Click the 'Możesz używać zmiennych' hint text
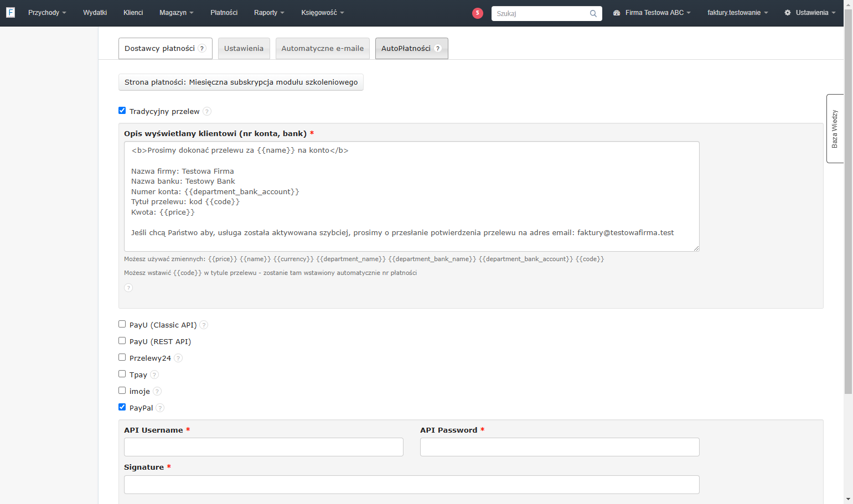Screen dimensions: 853x504 364,259
